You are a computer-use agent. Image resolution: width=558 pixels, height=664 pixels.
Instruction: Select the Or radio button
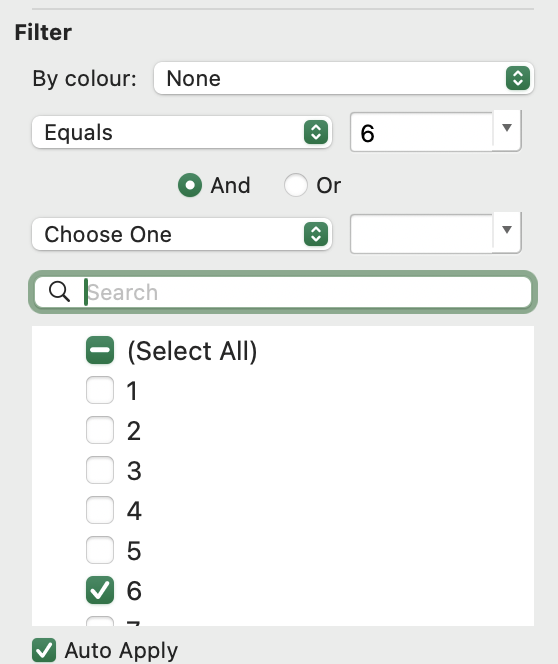[296, 185]
